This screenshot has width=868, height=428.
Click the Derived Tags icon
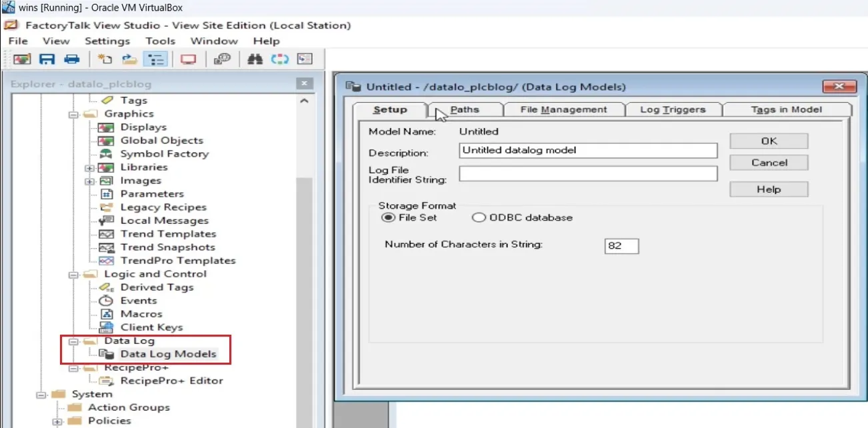coord(106,287)
